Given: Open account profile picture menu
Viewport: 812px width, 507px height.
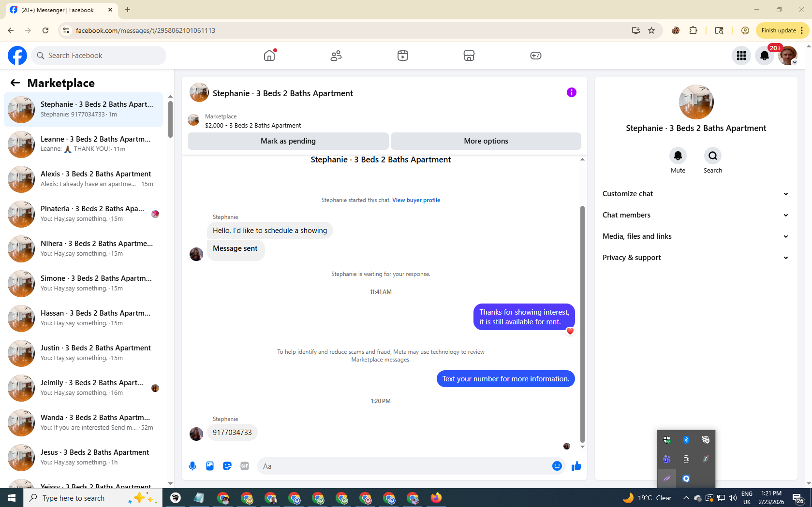Looking at the screenshot, I should pos(788,56).
